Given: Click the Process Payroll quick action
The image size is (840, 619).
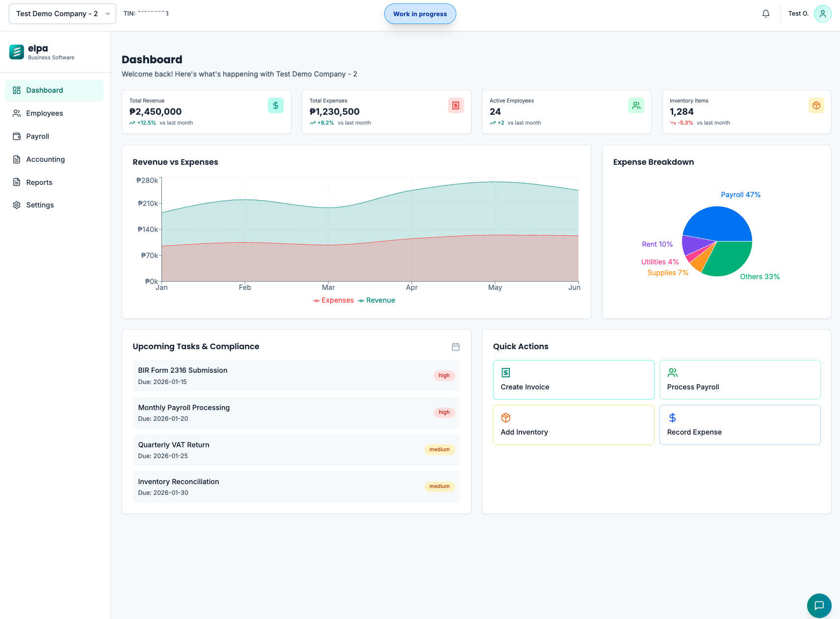Looking at the screenshot, I should tap(740, 380).
